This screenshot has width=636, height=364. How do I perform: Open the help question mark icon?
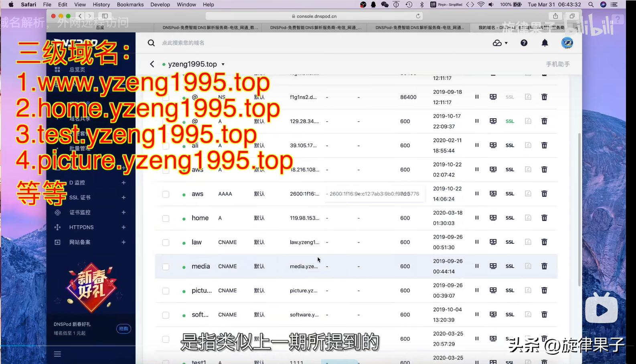pos(524,43)
